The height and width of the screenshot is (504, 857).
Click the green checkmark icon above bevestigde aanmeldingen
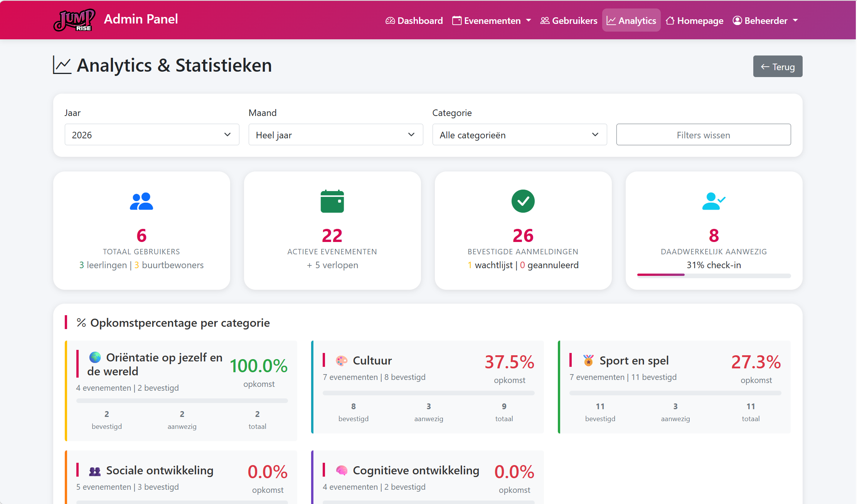coord(523,201)
